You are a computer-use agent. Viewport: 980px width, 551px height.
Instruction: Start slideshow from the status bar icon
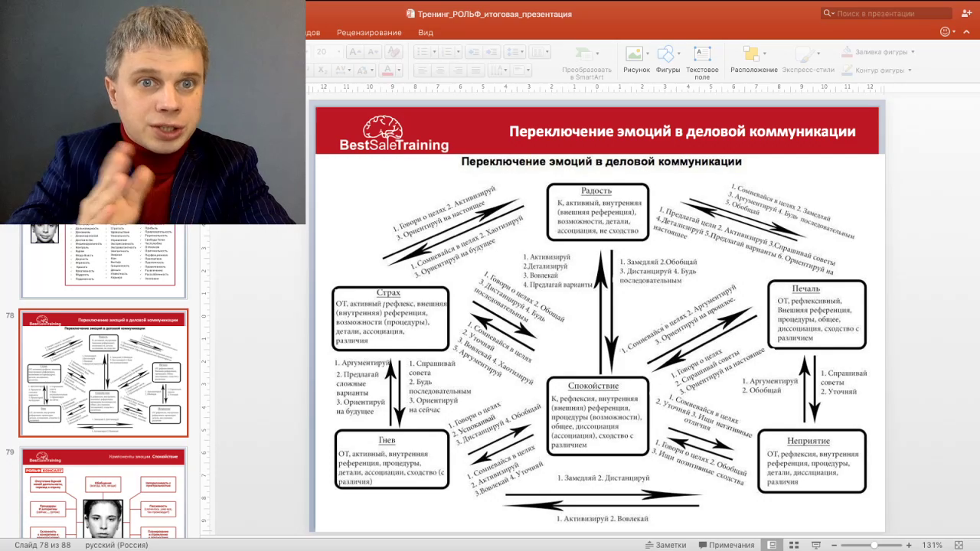816,545
